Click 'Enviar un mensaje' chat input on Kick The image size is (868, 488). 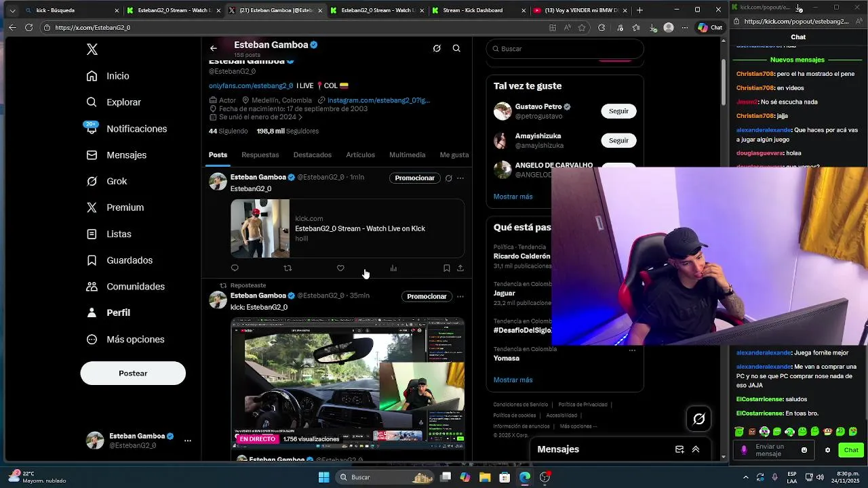pos(773,450)
